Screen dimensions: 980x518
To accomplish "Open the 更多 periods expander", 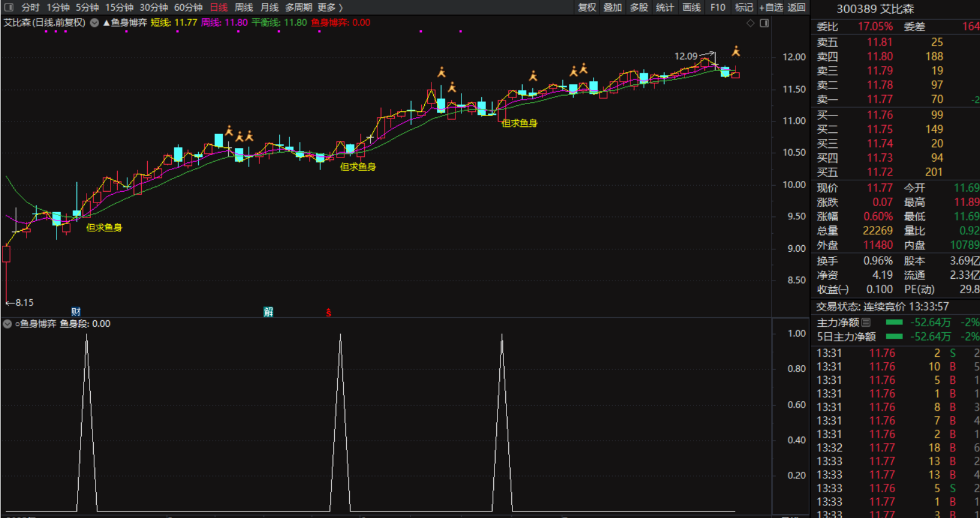I will click(330, 7).
